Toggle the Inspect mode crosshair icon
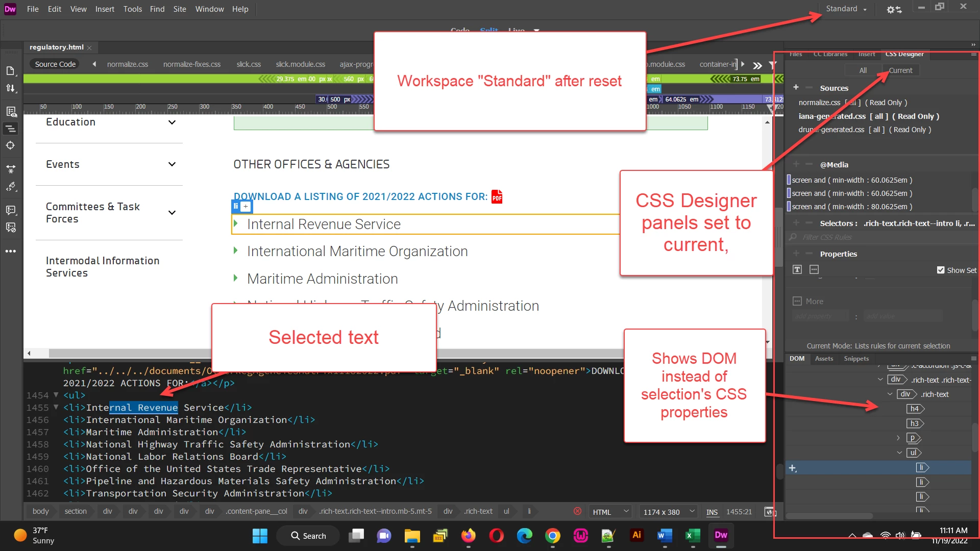The width and height of the screenshot is (980, 551). pyautogui.click(x=10, y=145)
